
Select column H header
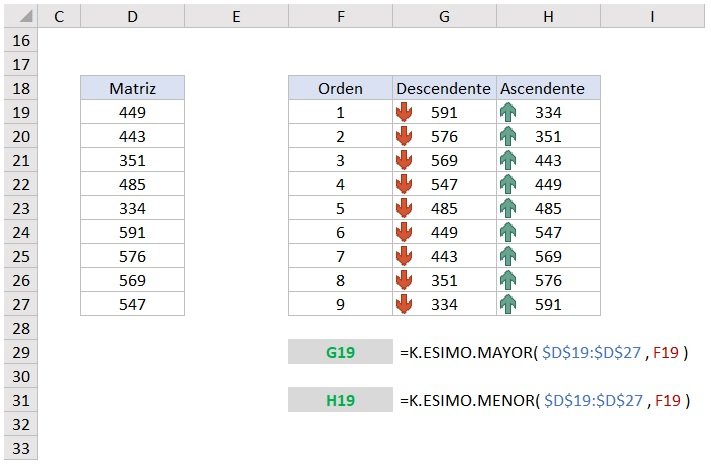pos(548,16)
